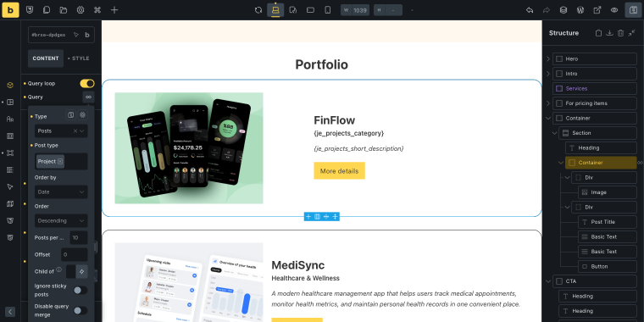Image resolution: width=644 pixels, height=322 pixels.
Task: Open the revisions database icon
Action: (563, 10)
